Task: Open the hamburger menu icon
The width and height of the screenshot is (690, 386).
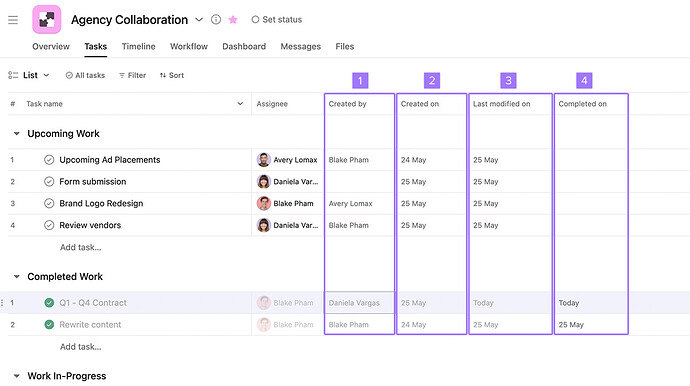Action: click(x=13, y=20)
